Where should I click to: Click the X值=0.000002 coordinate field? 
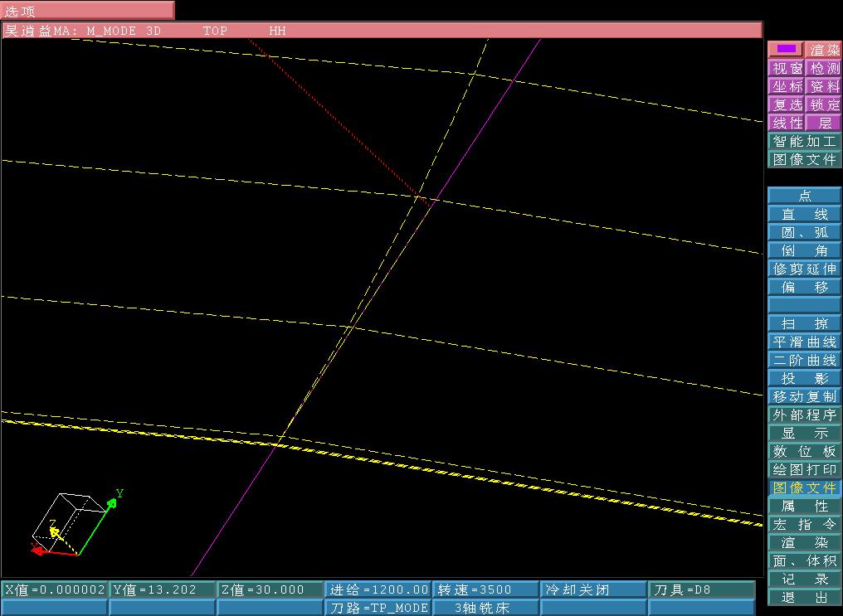(x=54, y=589)
